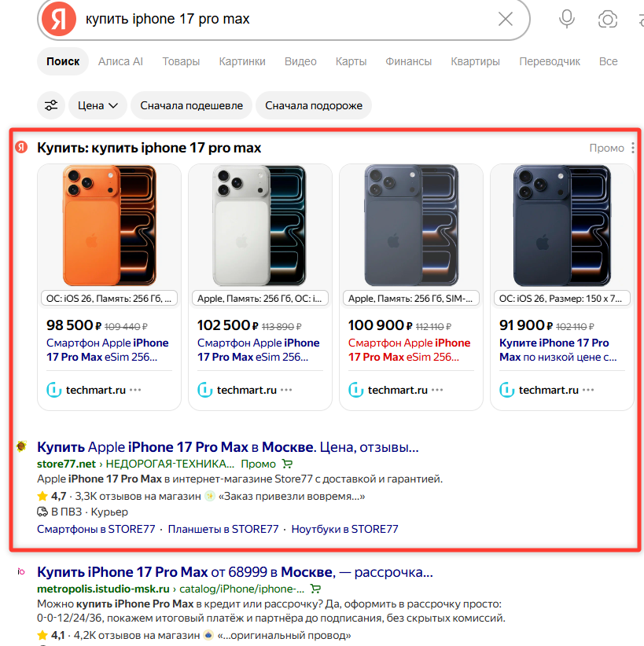Open image search camera icon
The height and width of the screenshot is (646, 644).
click(607, 20)
